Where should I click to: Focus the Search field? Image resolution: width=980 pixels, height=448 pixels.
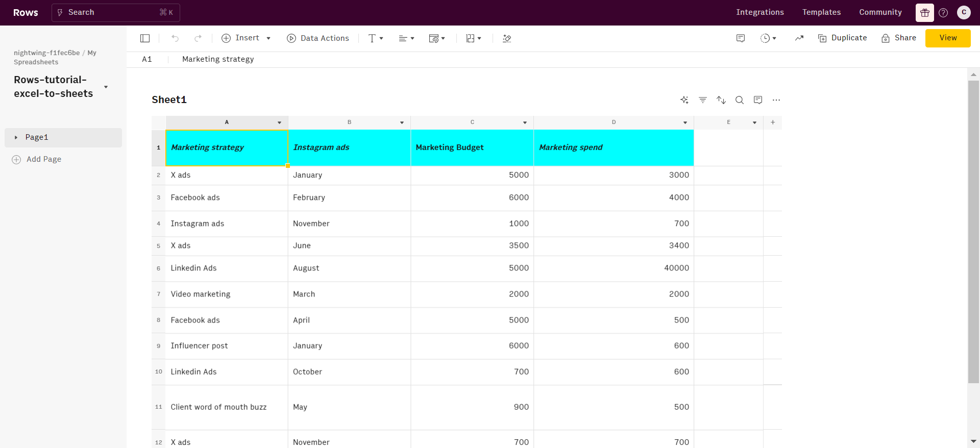116,13
